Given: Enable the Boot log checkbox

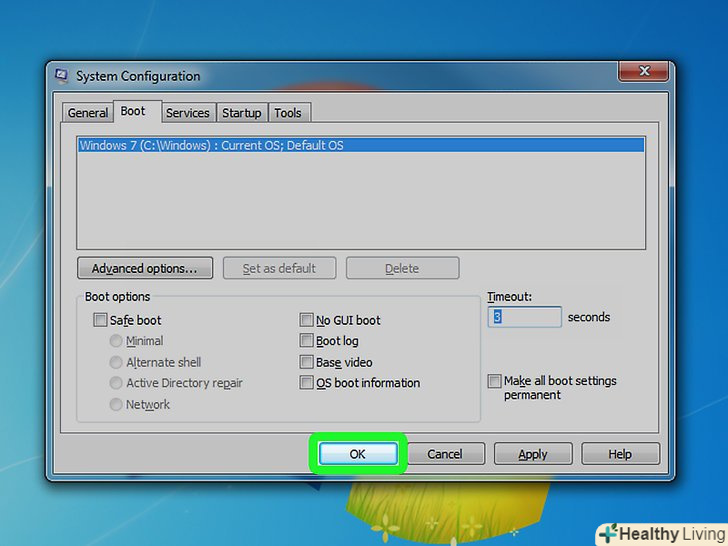Looking at the screenshot, I should (x=306, y=341).
